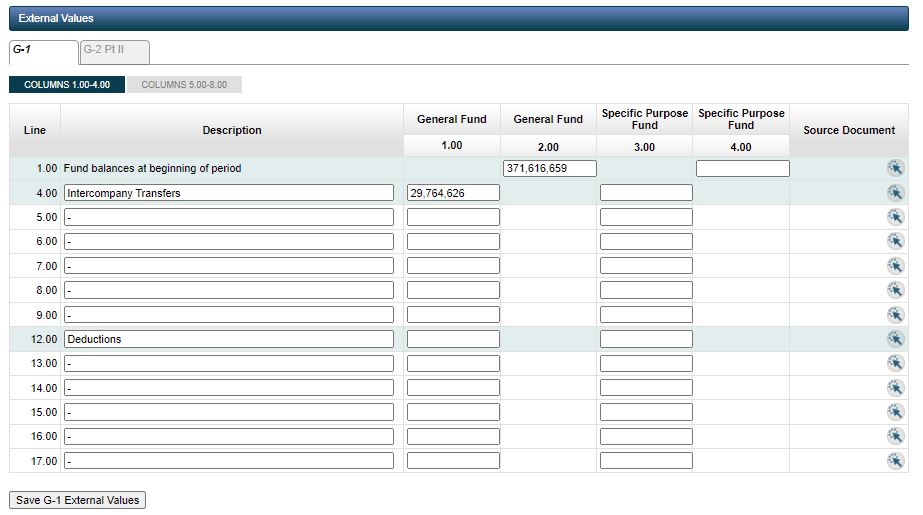This screenshot has height=515, width=923.
Task: Open source document icon for line 9.00
Action: click(x=895, y=315)
